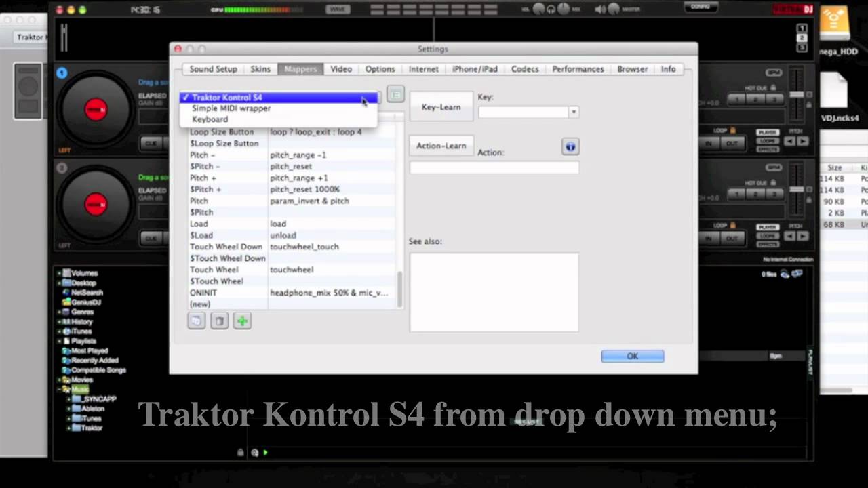This screenshot has height=488, width=868.
Task: Switch to the Skins tab
Action: click(x=260, y=69)
